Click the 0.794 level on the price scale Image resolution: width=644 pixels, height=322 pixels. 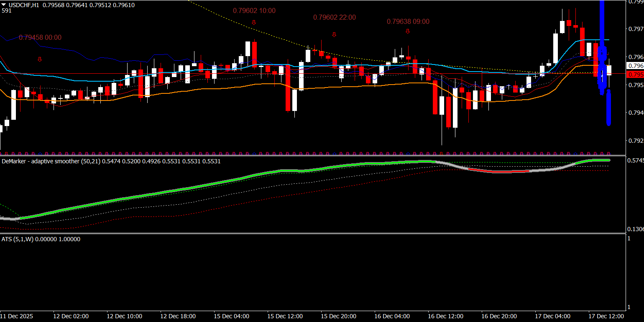(x=636, y=113)
